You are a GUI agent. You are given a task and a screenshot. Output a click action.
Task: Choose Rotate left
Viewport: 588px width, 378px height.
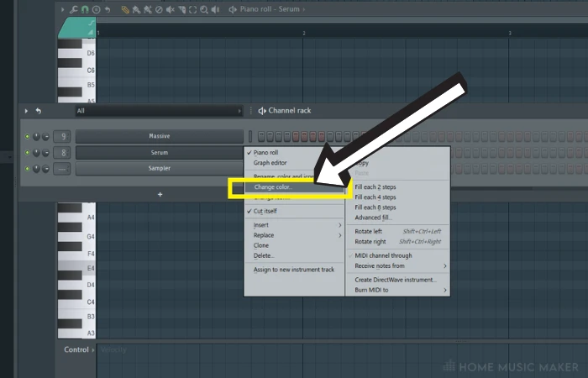coord(397,231)
